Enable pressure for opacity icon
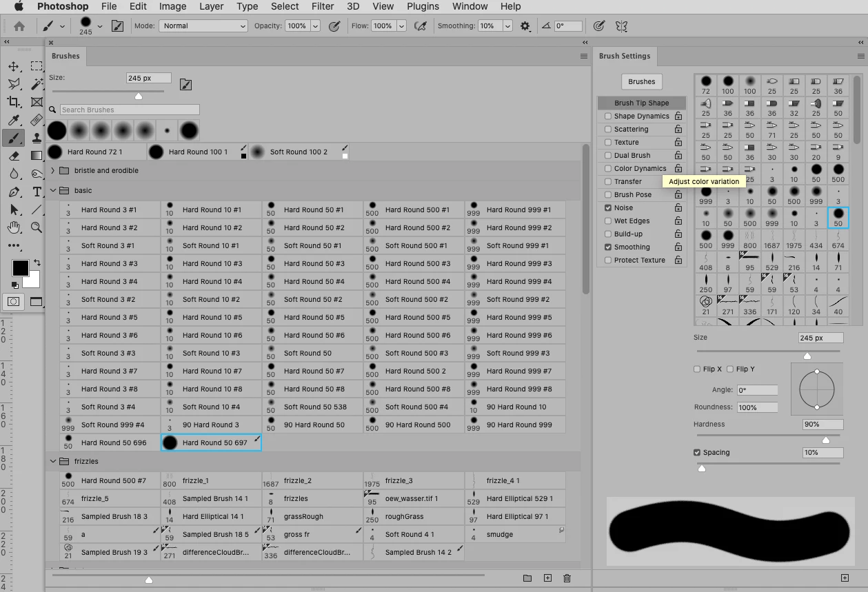The height and width of the screenshot is (592, 868). (x=334, y=25)
